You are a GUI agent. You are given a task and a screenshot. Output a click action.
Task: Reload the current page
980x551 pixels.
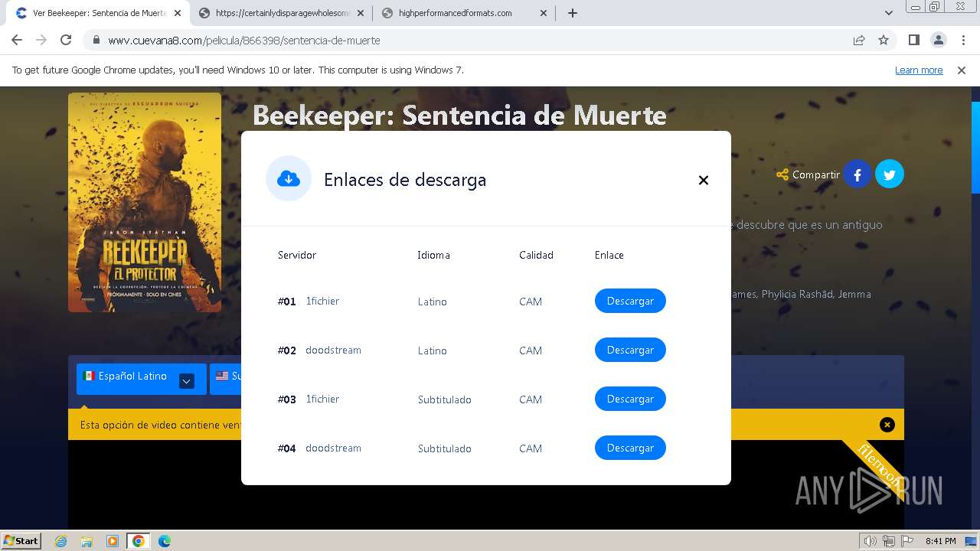tap(66, 40)
